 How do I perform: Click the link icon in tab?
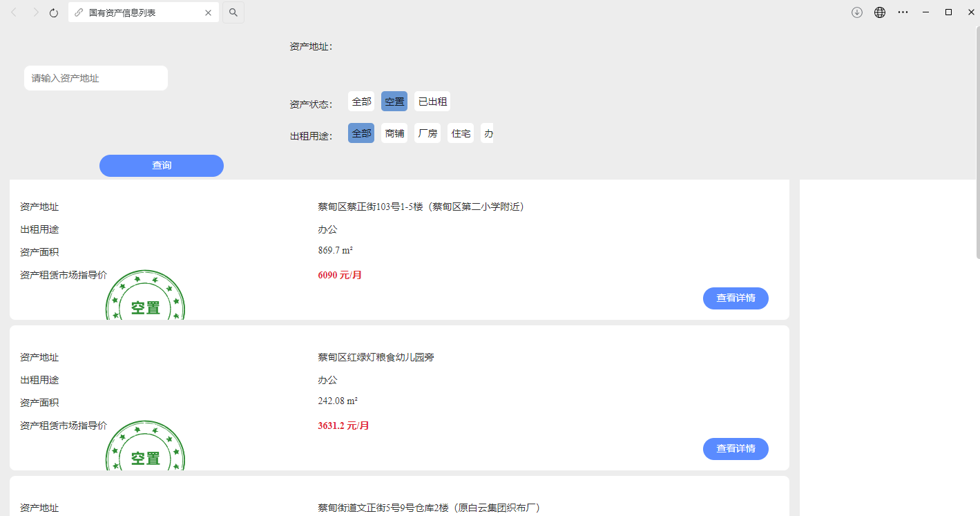pyautogui.click(x=79, y=12)
